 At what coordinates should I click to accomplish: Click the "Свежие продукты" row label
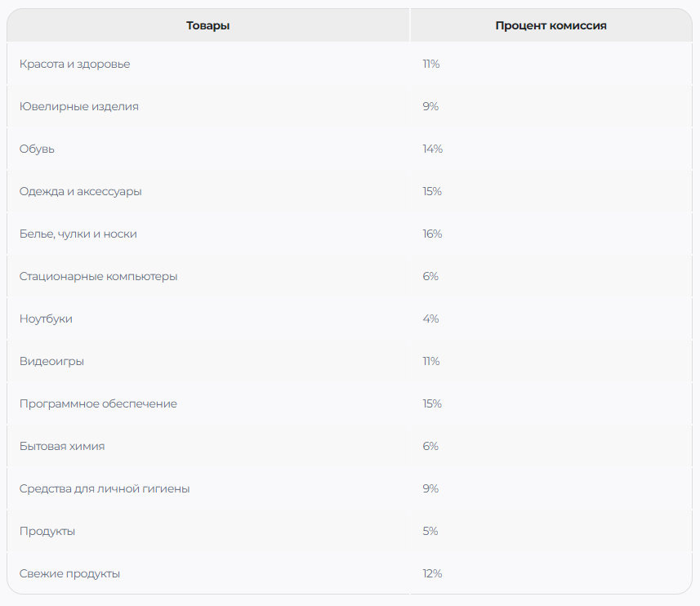click(x=69, y=574)
